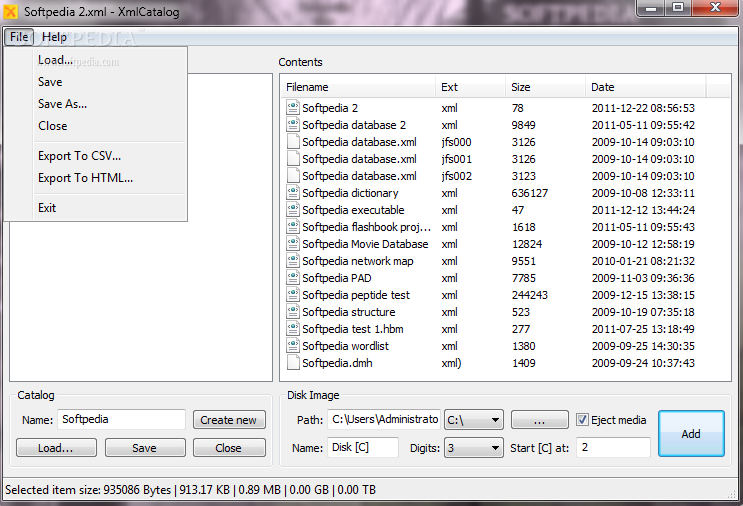This screenshot has width=743, height=506.
Task: Choose Load... from the File menu
Action: click(55, 60)
